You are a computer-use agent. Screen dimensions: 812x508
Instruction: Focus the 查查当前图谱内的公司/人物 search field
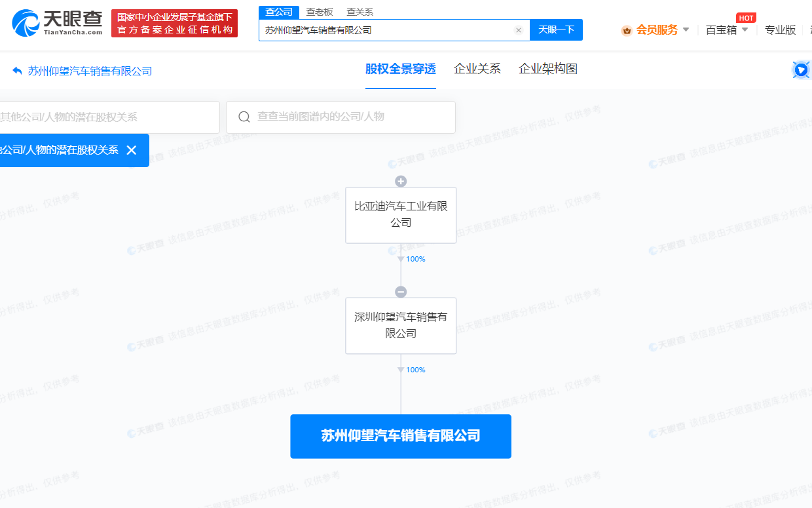click(341, 117)
